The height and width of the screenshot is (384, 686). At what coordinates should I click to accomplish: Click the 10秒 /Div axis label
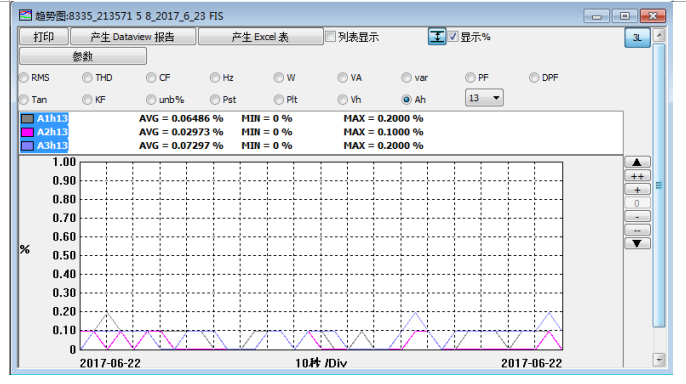coord(321,363)
